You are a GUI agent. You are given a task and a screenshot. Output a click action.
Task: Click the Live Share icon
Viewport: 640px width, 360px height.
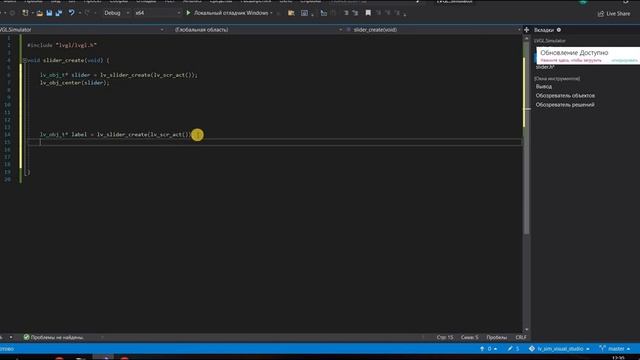click(x=600, y=14)
